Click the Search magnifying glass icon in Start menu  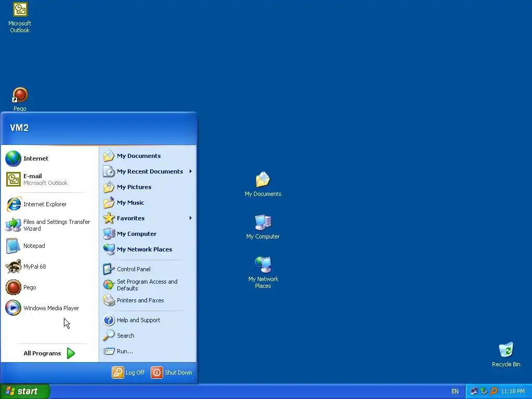click(109, 336)
